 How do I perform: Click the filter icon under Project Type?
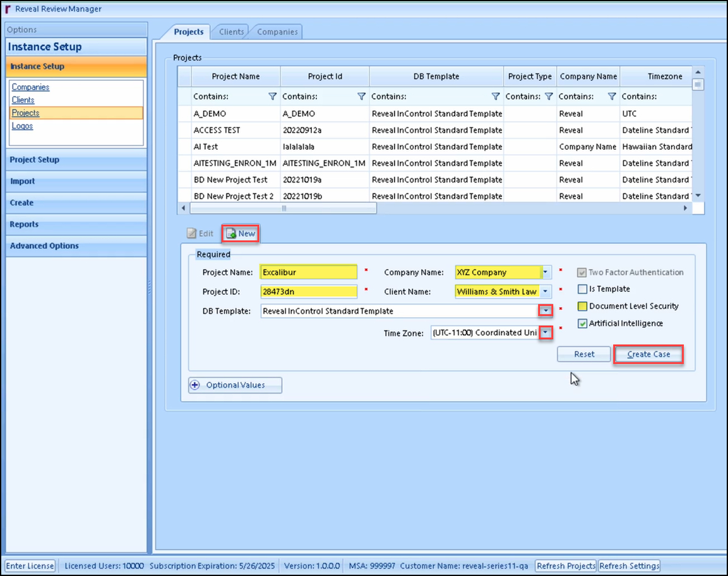pyautogui.click(x=549, y=97)
